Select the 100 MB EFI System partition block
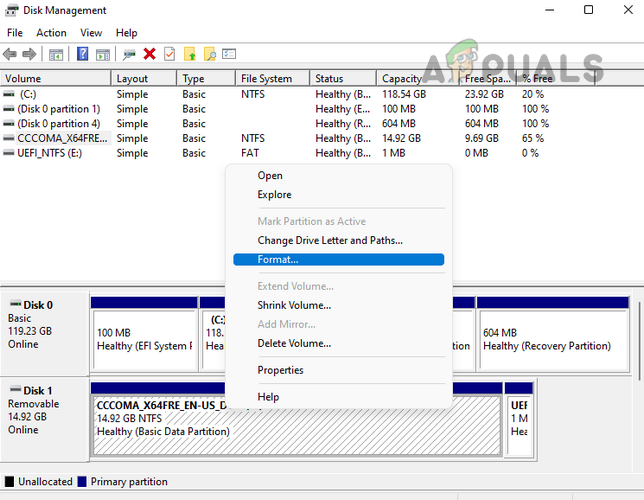 click(x=144, y=334)
